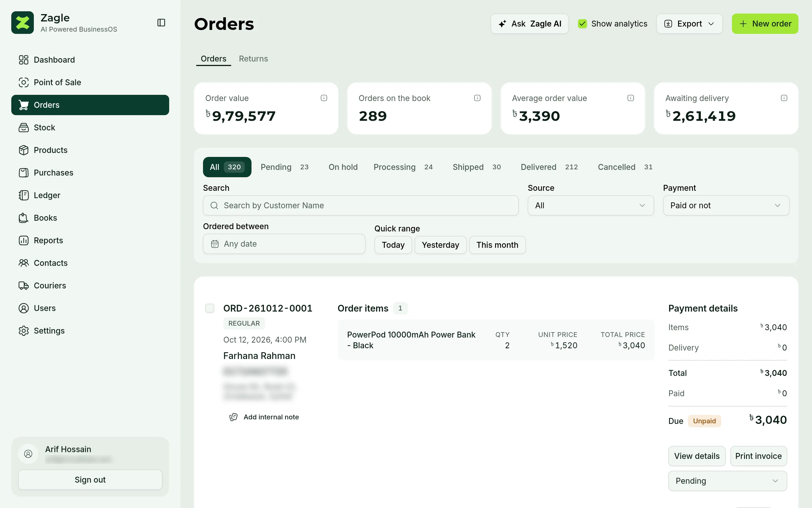The image size is (812, 508).
Task: Click Print invoice button
Action: tap(758, 456)
